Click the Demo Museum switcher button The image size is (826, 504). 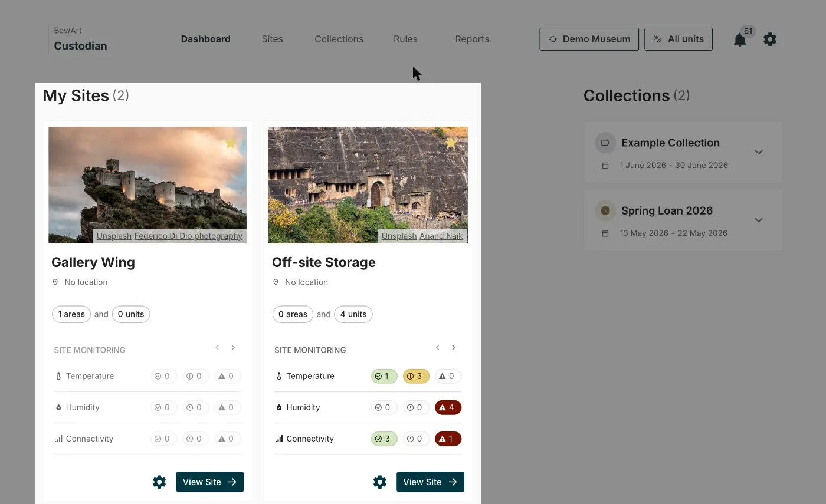coord(589,39)
